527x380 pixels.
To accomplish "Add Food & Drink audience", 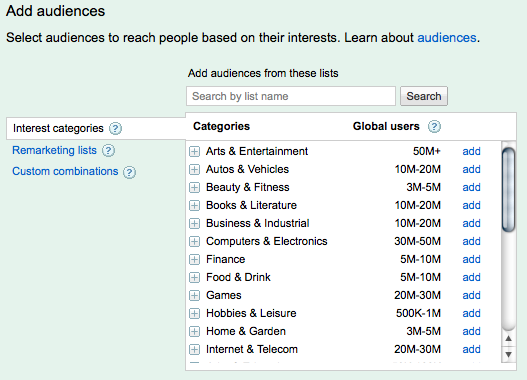I will pyautogui.click(x=471, y=277).
